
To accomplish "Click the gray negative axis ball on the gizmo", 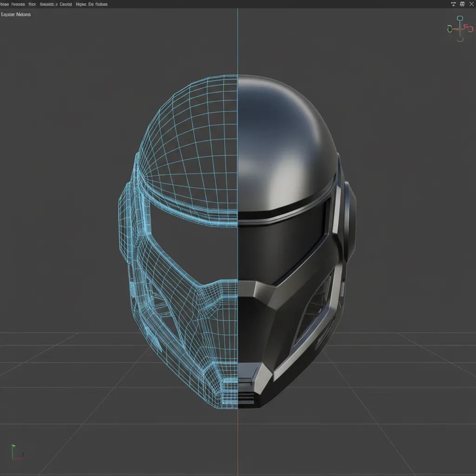I will (x=460, y=39).
